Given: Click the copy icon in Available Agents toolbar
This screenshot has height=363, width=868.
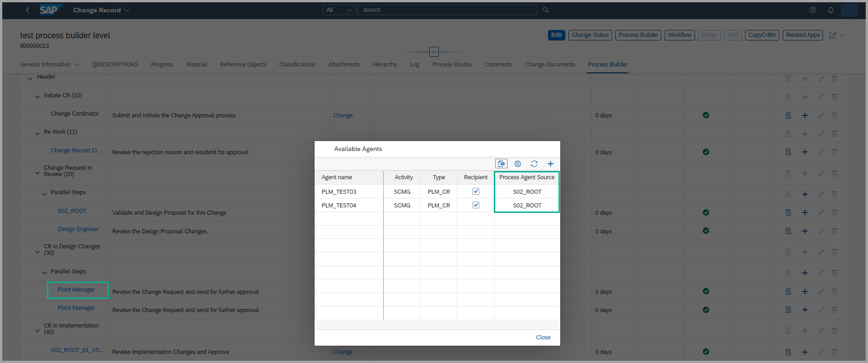Looking at the screenshot, I should 501,164.
